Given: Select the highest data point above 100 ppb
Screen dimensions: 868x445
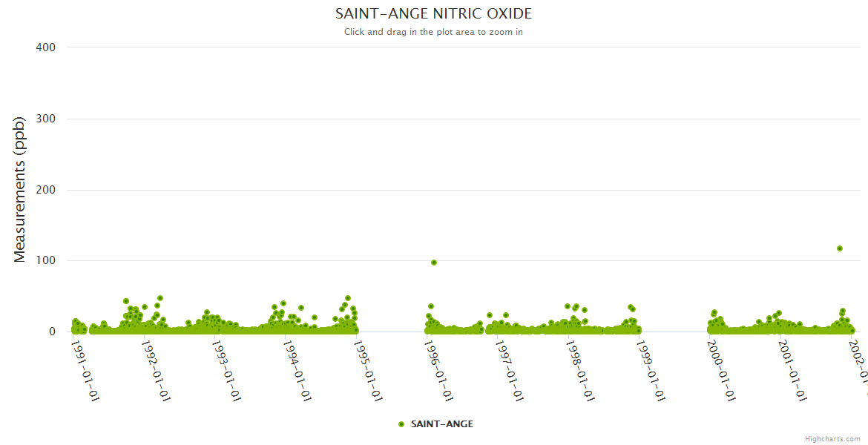Looking at the screenshot, I should pyautogui.click(x=840, y=248).
